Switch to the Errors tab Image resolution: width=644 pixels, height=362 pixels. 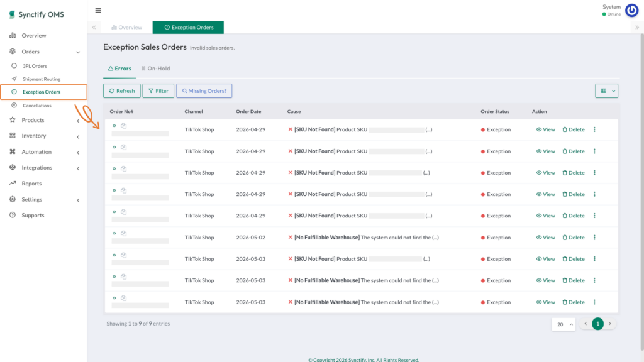click(119, 69)
